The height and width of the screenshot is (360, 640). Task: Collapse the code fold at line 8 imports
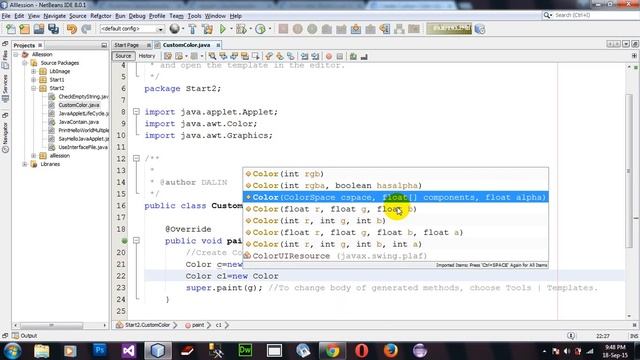pyautogui.click(x=136, y=111)
